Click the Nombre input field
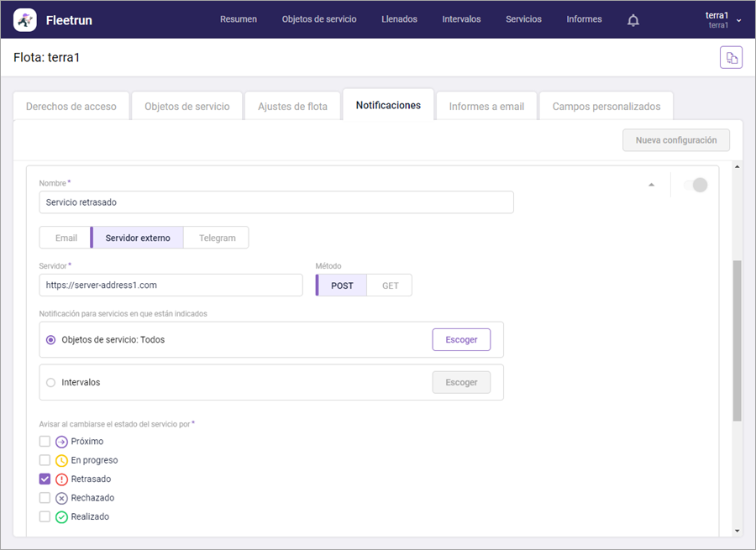Viewport: 756px width, 550px height. 276,202
